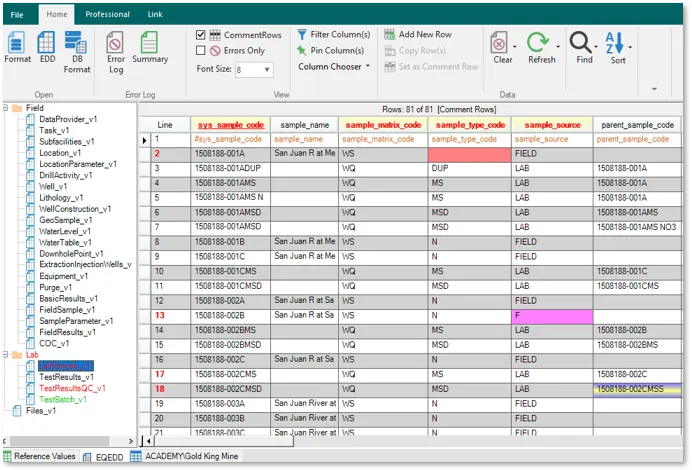Image resolution: width=692 pixels, height=470 pixels.
Task: Click the Filter Column(s) funnel icon
Action: pyautogui.click(x=302, y=34)
